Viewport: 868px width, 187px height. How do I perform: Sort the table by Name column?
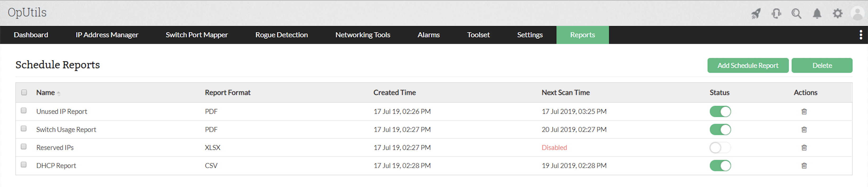point(45,93)
